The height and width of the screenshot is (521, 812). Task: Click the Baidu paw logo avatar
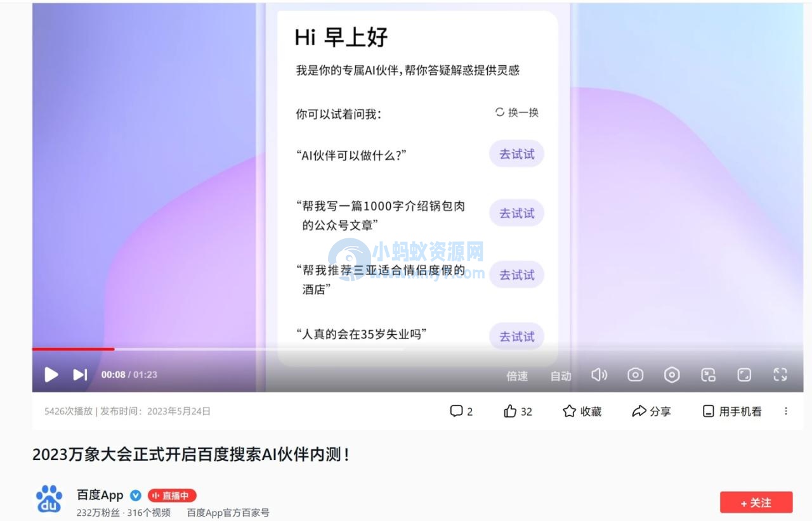pos(49,499)
